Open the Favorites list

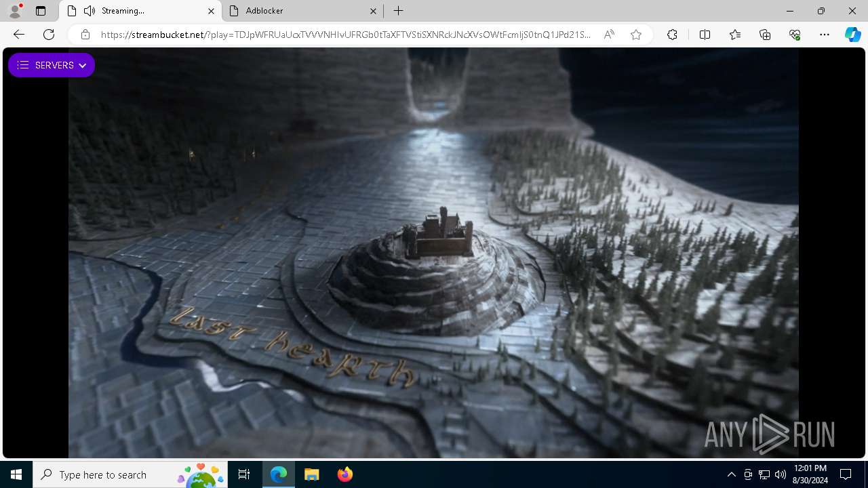735,35
